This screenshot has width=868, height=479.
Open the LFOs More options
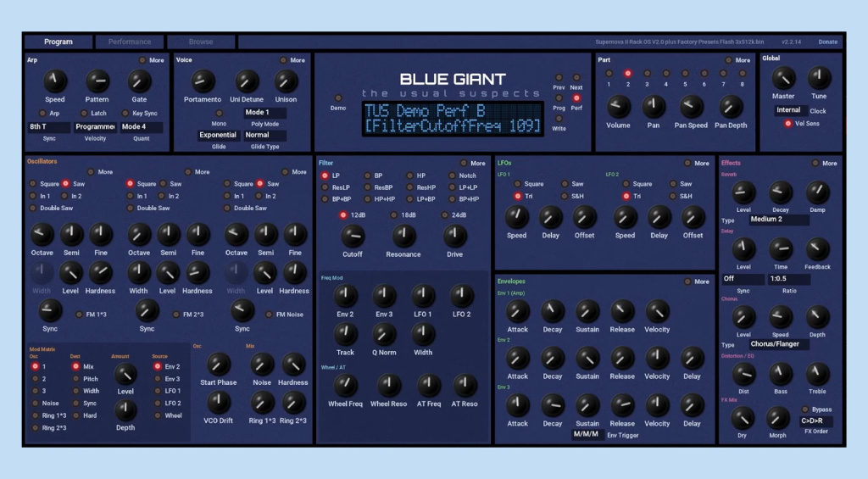687,163
